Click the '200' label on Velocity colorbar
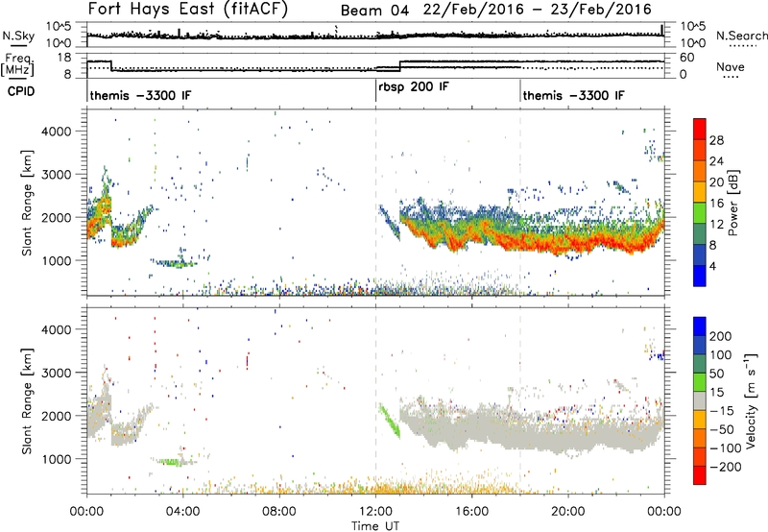 point(721,336)
